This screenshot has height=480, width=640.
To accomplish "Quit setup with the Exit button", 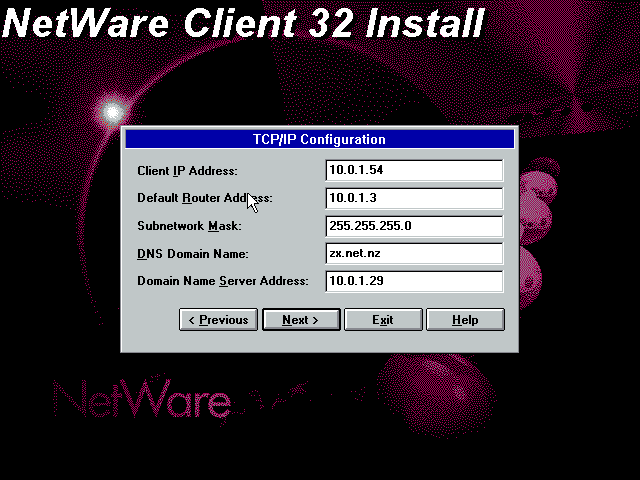I will (x=383, y=320).
